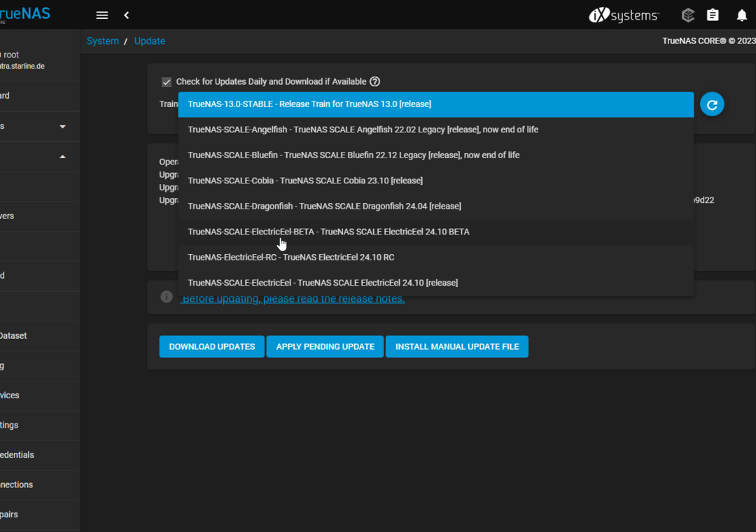Collapse the expanded sidebar section arrow

click(x=62, y=157)
